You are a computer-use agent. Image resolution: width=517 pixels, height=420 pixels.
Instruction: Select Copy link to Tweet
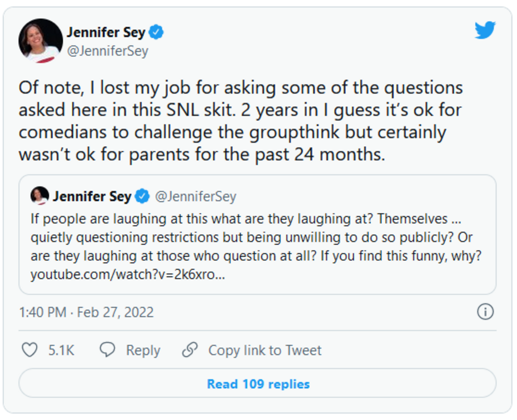pyautogui.click(x=265, y=350)
